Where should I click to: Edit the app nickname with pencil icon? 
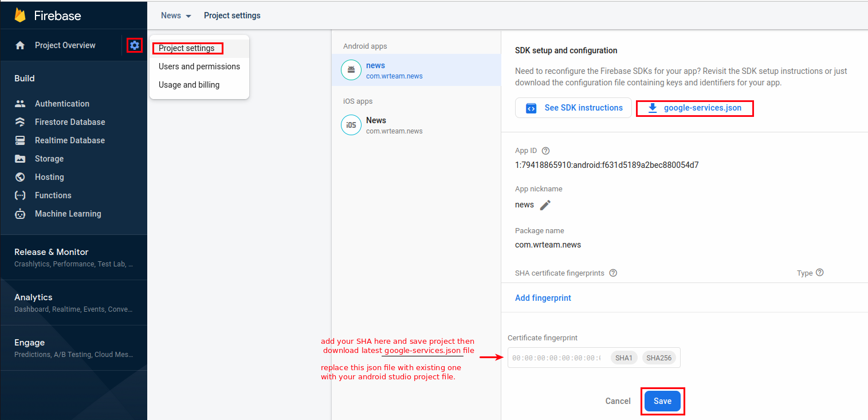pyautogui.click(x=545, y=205)
